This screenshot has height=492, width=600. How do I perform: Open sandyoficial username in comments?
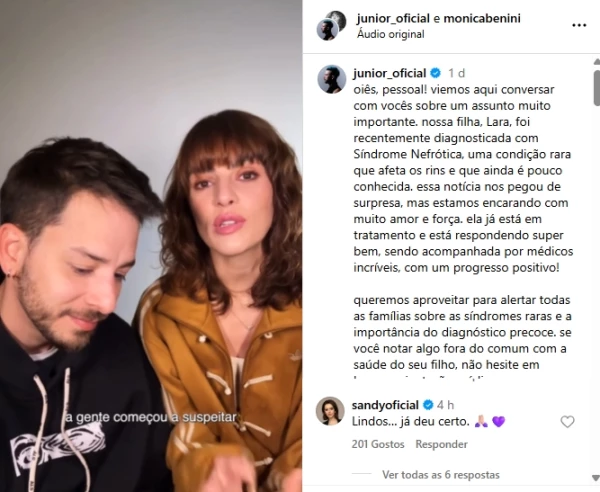(385, 405)
